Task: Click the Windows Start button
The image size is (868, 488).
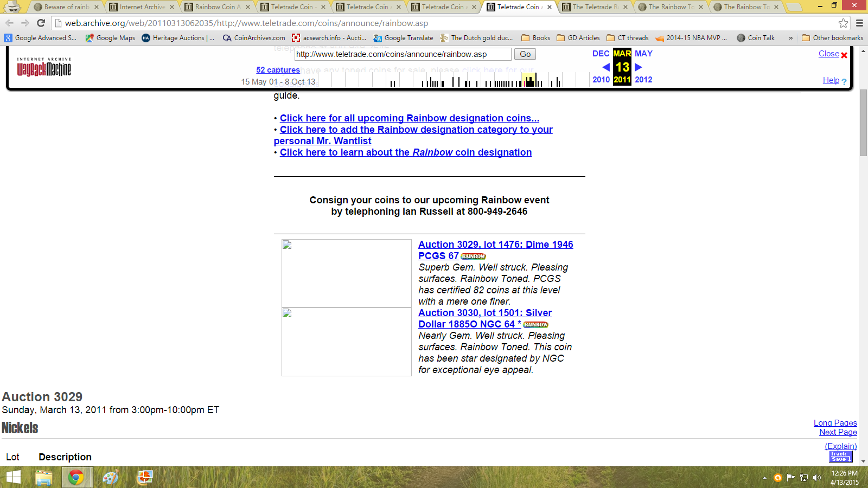Action: click(13, 477)
